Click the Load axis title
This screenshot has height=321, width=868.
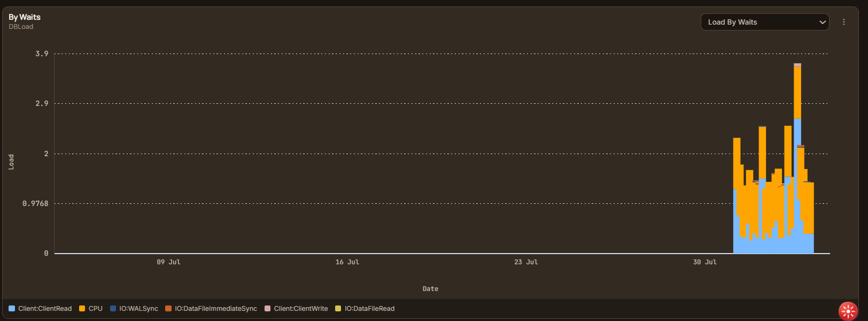click(11, 162)
